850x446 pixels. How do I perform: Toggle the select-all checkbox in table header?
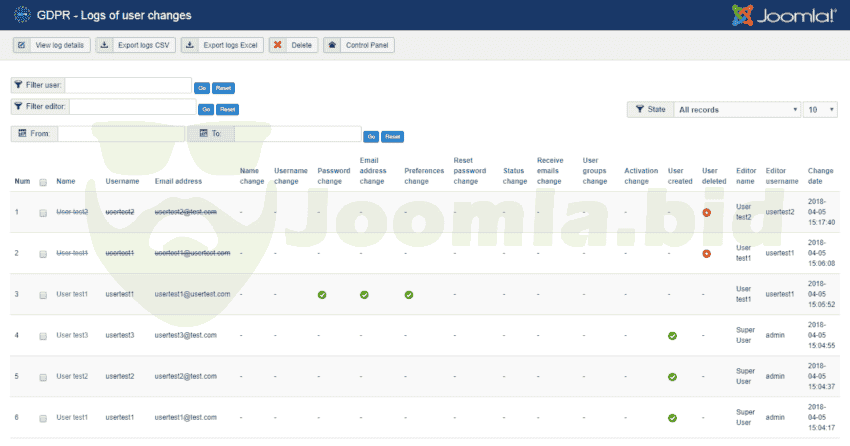coord(42,182)
